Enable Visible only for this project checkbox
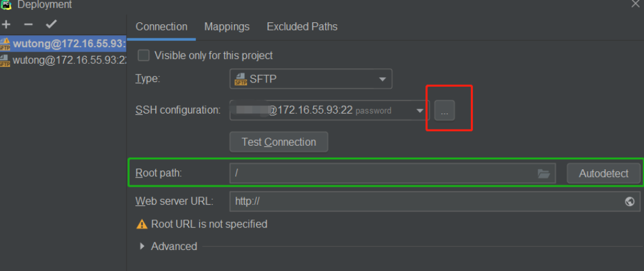The width and height of the screenshot is (644, 271). [144, 55]
